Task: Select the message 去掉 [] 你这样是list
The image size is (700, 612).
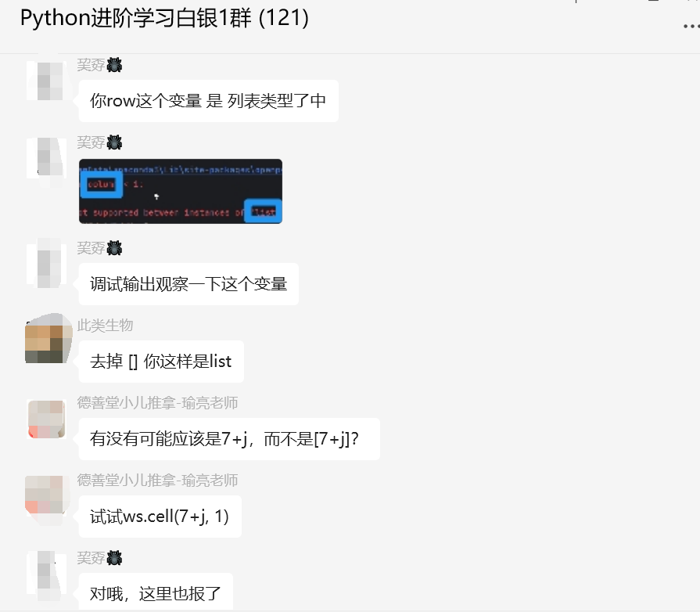Action: (161, 362)
